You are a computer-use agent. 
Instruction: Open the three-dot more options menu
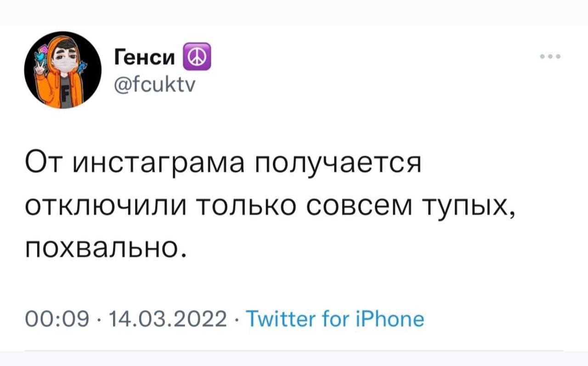click(x=550, y=57)
